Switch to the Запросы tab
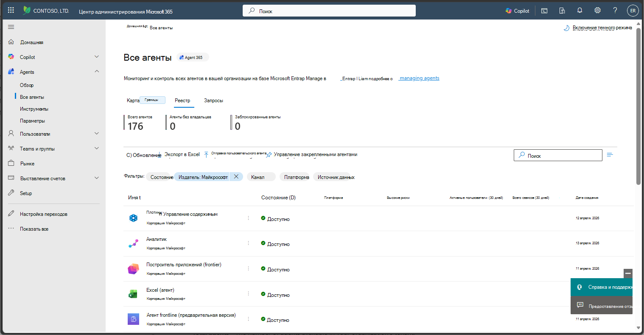The height and width of the screenshot is (335, 644). (x=213, y=100)
